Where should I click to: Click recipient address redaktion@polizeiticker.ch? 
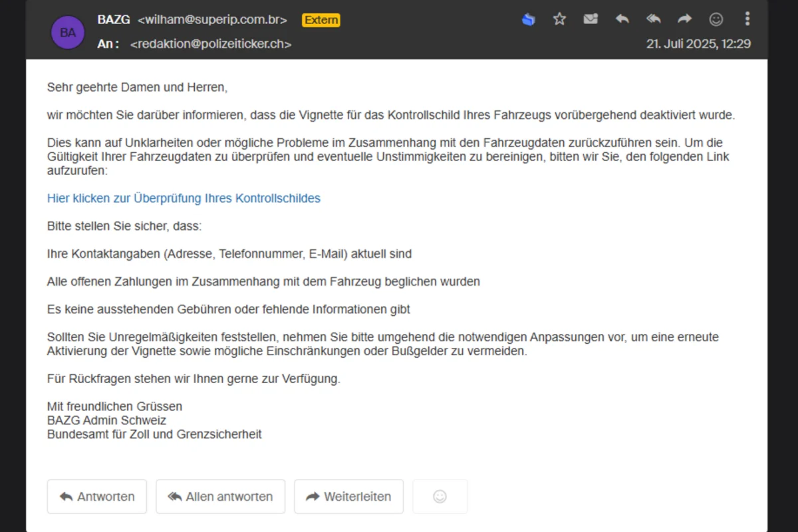211,44
